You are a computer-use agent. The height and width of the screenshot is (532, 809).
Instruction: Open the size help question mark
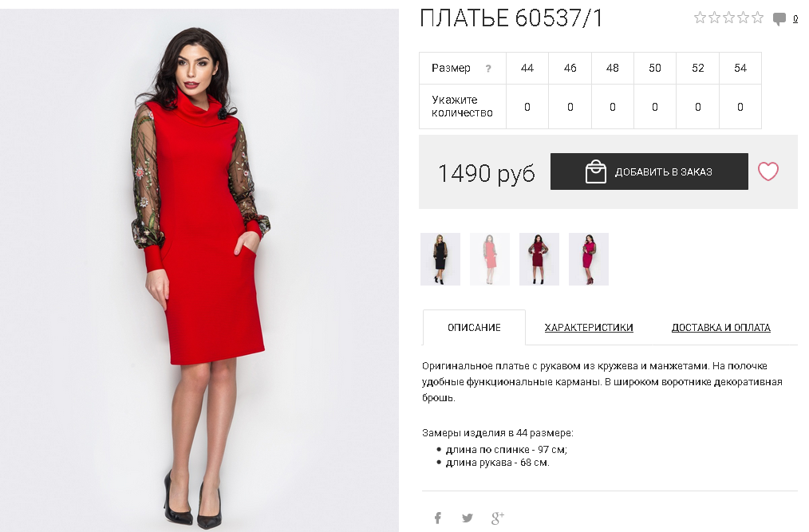pyautogui.click(x=488, y=68)
